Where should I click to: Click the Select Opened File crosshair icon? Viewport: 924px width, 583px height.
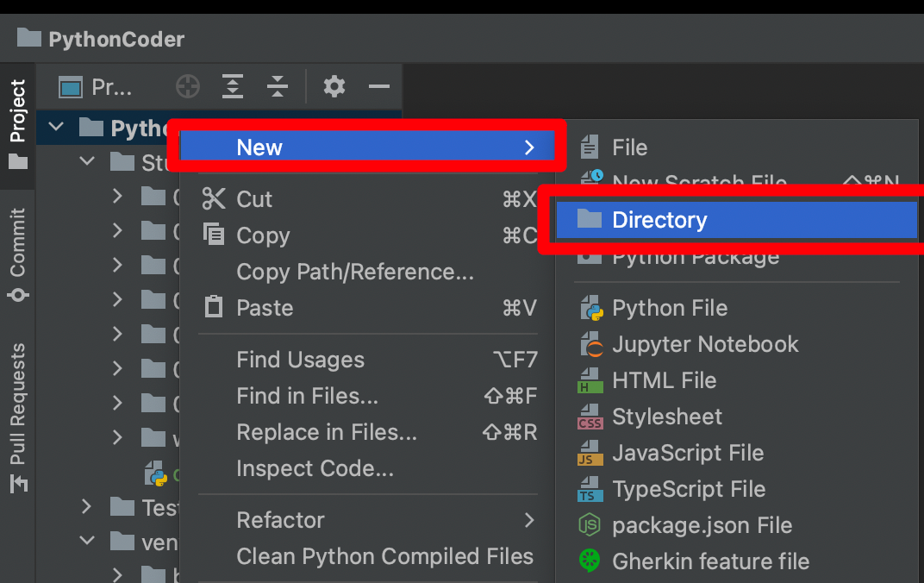(x=188, y=86)
